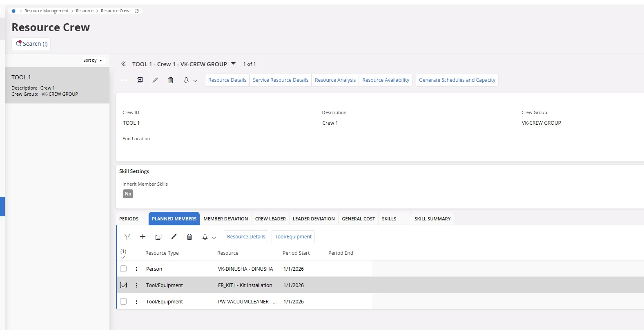Image resolution: width=644 pixels, height=330 pixels.
Task: Delete selected planned member with trash icon
Action: pyautogui.click(x=189, y=237)
